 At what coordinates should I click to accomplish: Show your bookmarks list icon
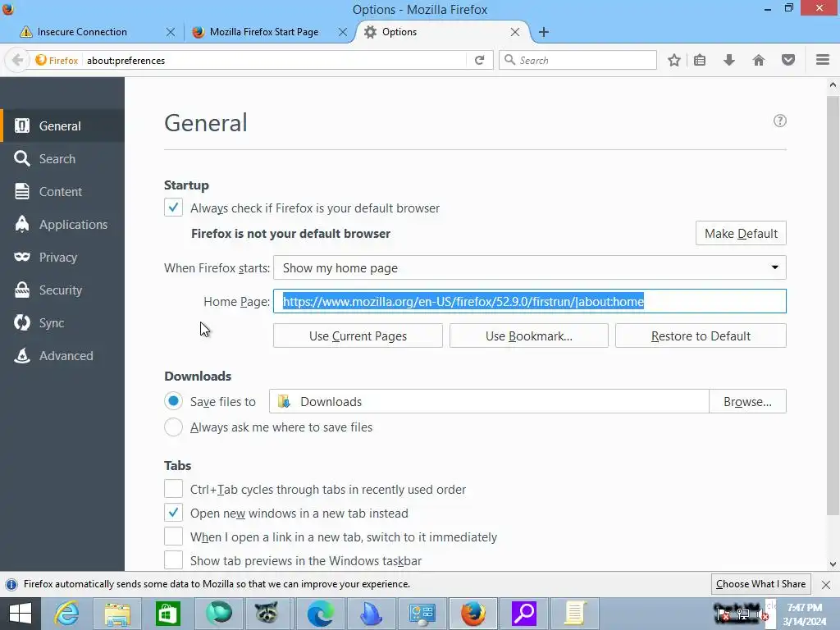700,60
